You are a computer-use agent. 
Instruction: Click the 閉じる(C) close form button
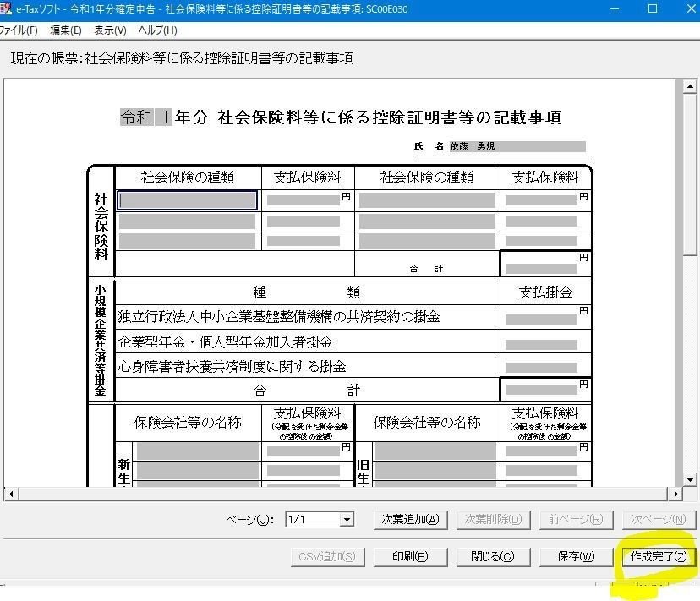493,557
